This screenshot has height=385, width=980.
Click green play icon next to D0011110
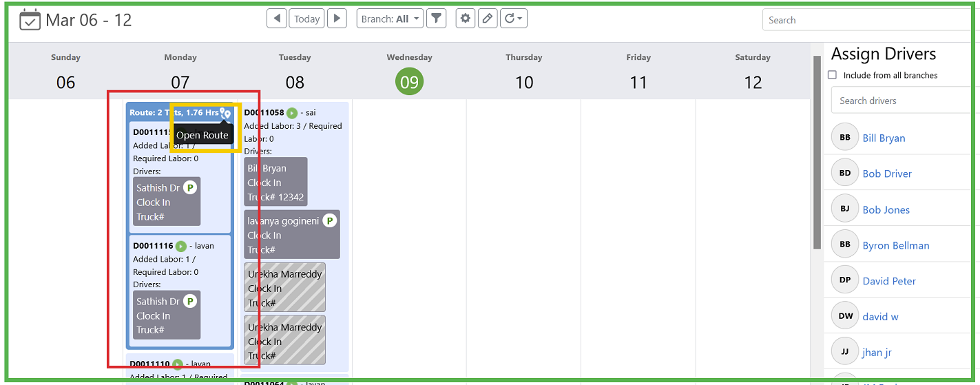coord(178,364)
